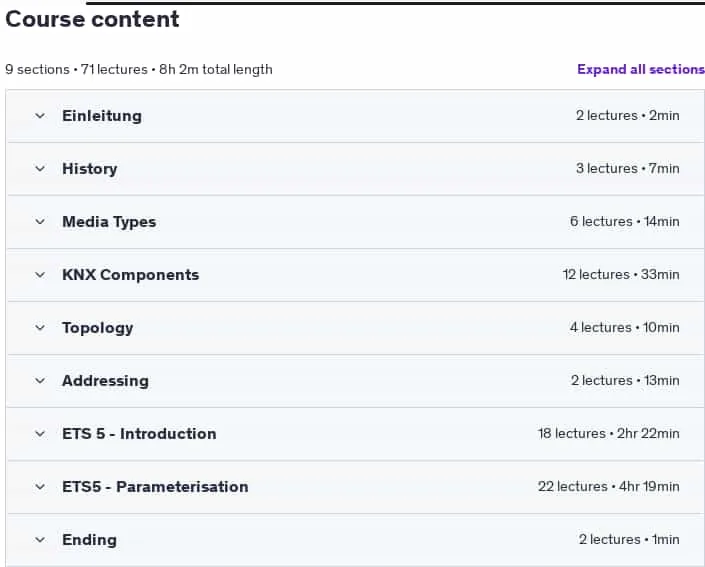The image size is (705, 567).
Task: Click the chevron beside KNX Components
Action: (40, 275)
